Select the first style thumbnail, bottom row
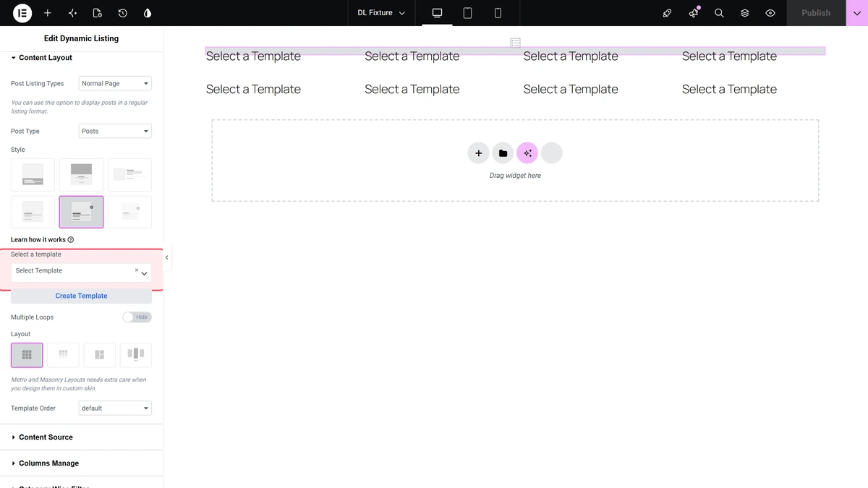The image size is (868, 488). (33, 212)
